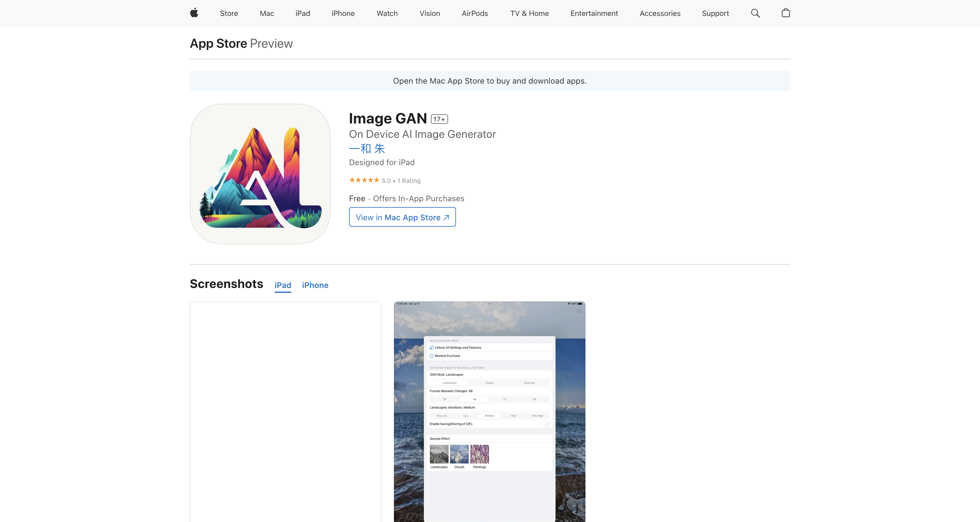Open the Support menu
This screenshot has width=980, height=522.
(715, 13)
